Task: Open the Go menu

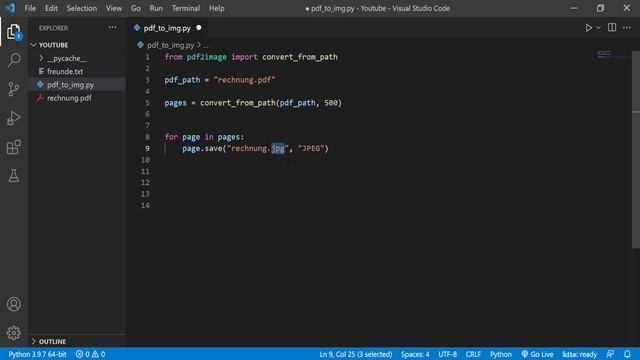Action: 136,8
